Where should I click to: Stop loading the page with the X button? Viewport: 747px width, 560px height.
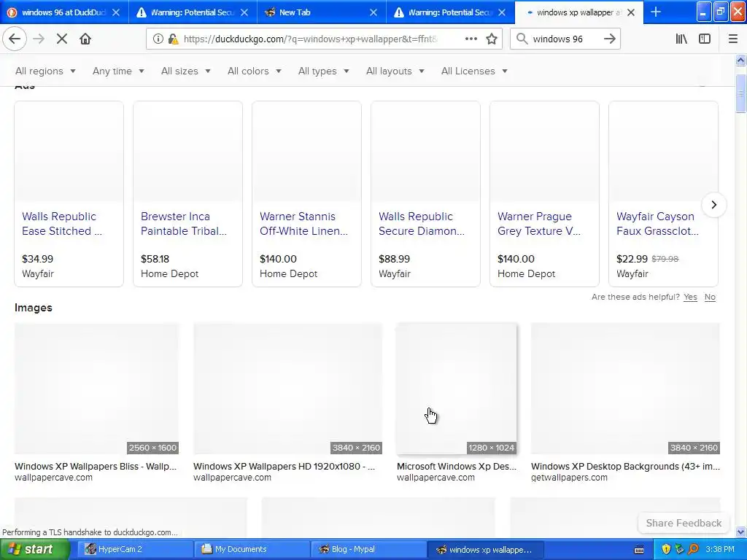[61, 39]
